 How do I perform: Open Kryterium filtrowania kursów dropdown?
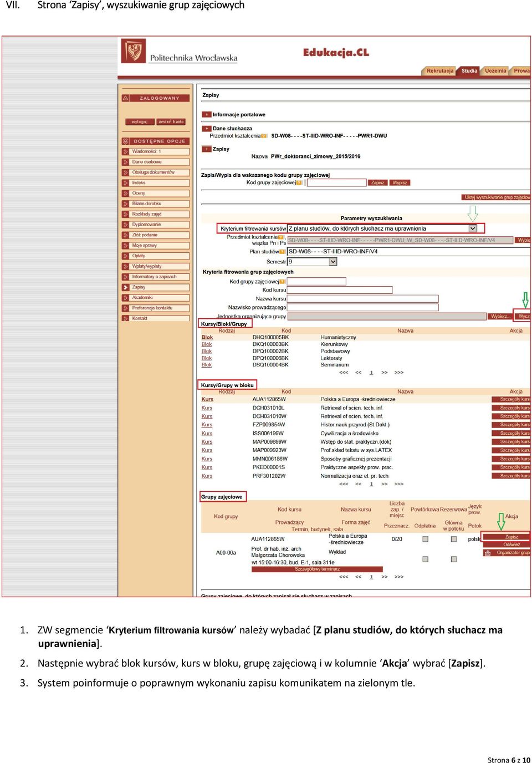tap(473, 228)
